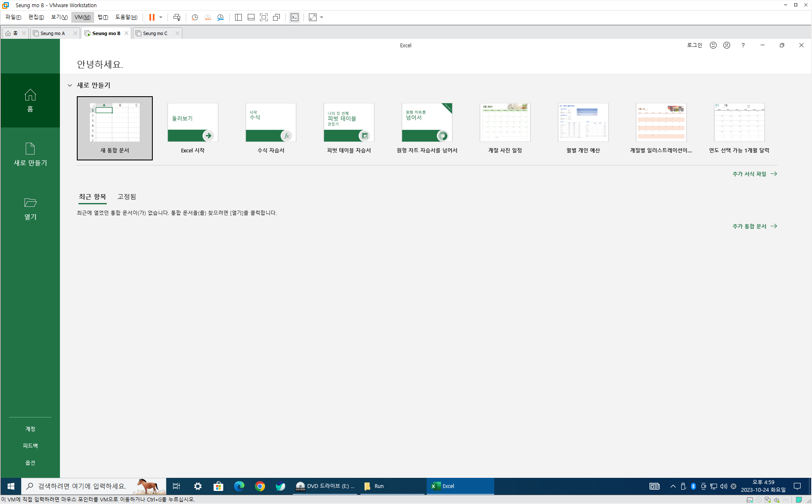Select the 새 통합 문서 blank workbook thumbnail
Image resolution: width=812 pixels, height=504 pixels.
click(115, 128)
